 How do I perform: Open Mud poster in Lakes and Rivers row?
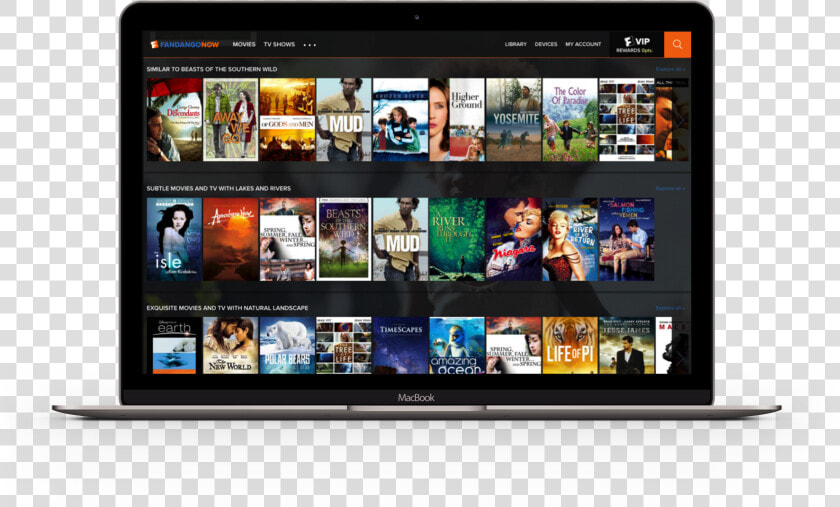pos(400,239)
